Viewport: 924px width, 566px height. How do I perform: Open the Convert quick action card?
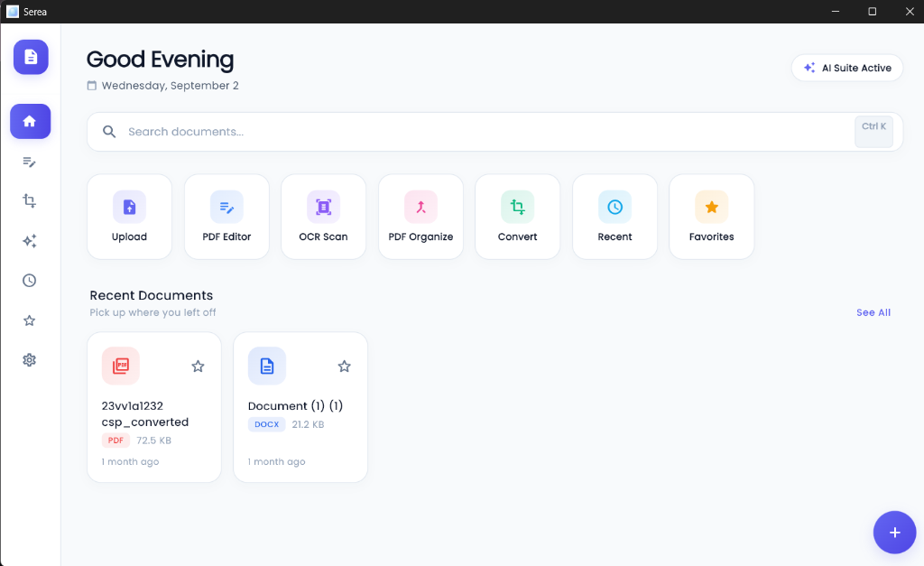tap(517, 217)
